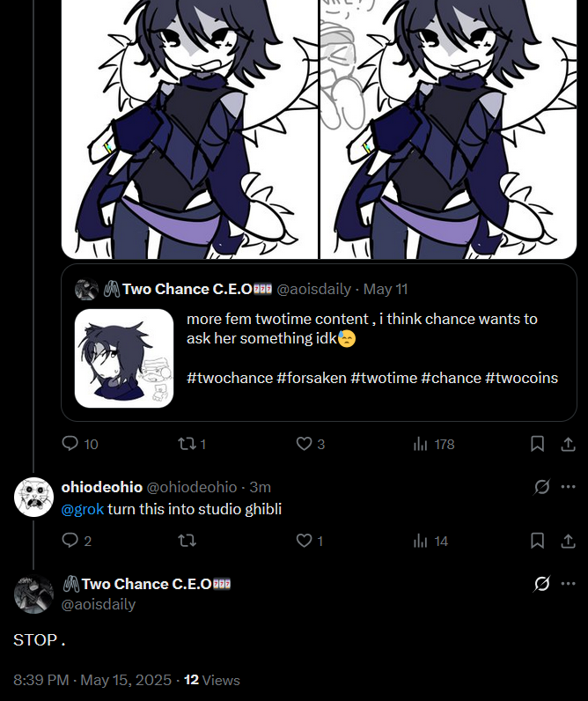Reply to ohiodeohio's Grok comment
The image size is (588, 701).
click(x=71, y=541)
